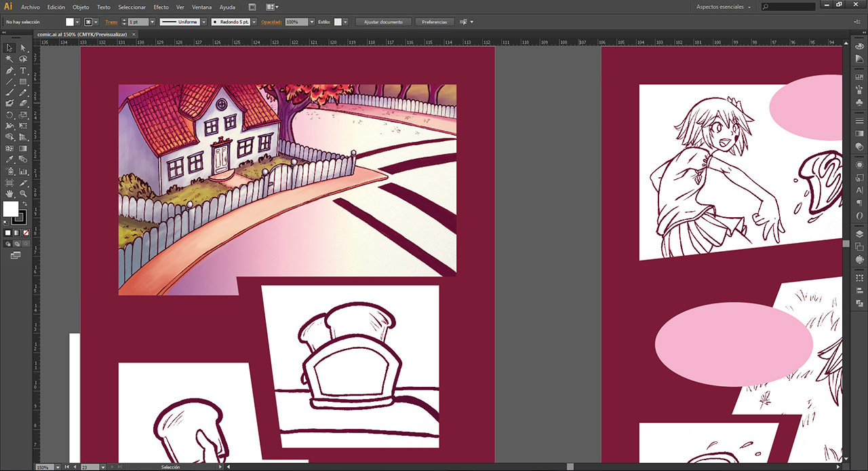Open the Layers panel icon
The height and width of the screenshot is (471, 868).
(x=860, y=233)
